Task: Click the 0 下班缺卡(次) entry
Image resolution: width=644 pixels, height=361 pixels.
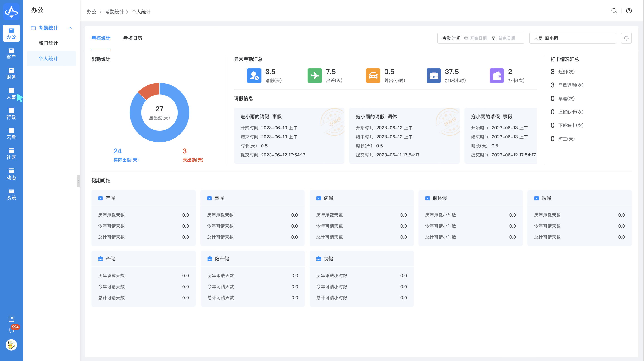Action: point(567,125)
